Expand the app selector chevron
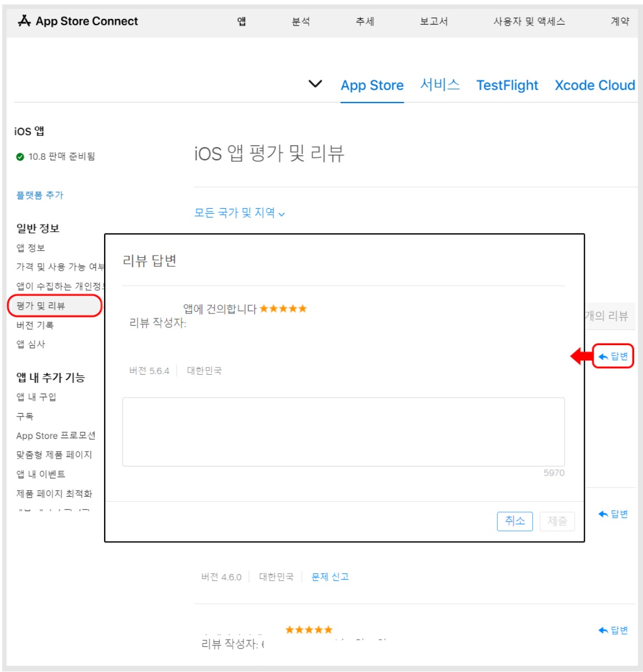643x672 pixels. tap(315, 84)
